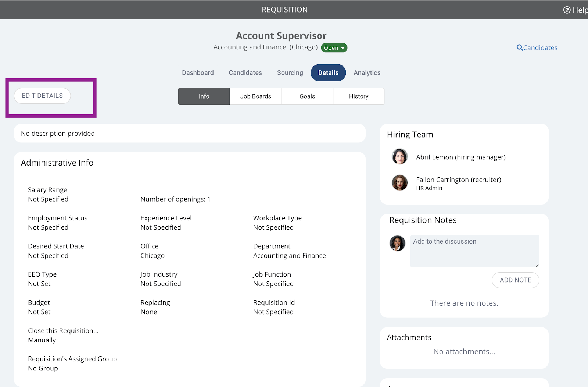Open the Candidates tab
The image size is (588, 387).
point(245,73)
